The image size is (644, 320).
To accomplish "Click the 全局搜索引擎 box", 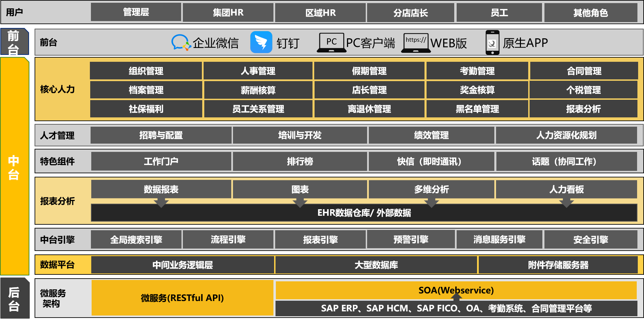I will 136,240.
